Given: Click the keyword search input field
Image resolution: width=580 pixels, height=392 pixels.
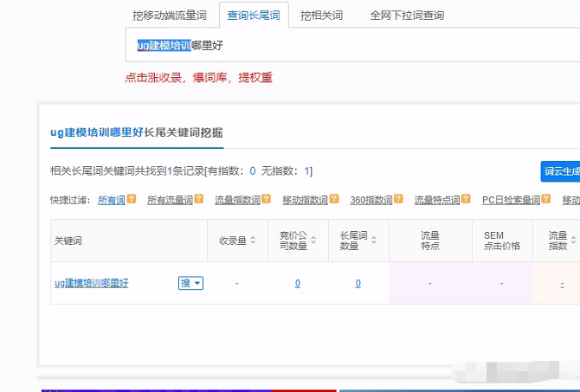Looking at the screenshot, I should click(353, 45).
